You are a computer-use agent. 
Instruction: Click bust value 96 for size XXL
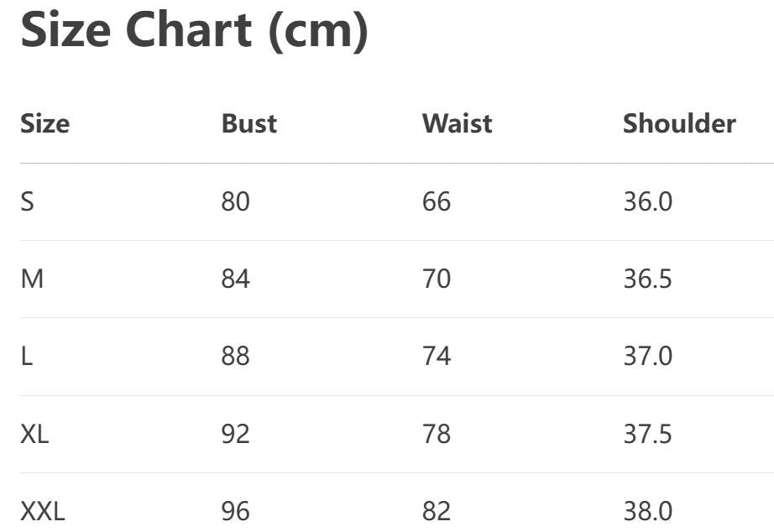point(235,511)
